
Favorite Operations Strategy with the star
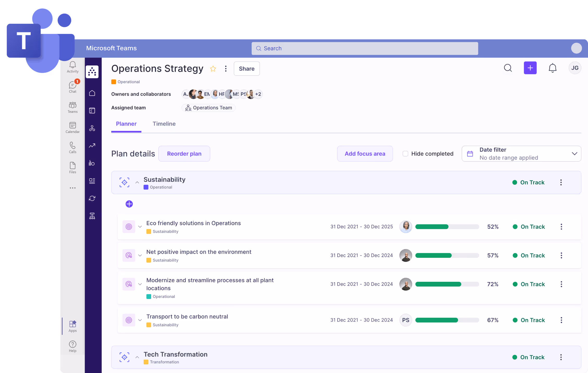click(x=213, y=69)
